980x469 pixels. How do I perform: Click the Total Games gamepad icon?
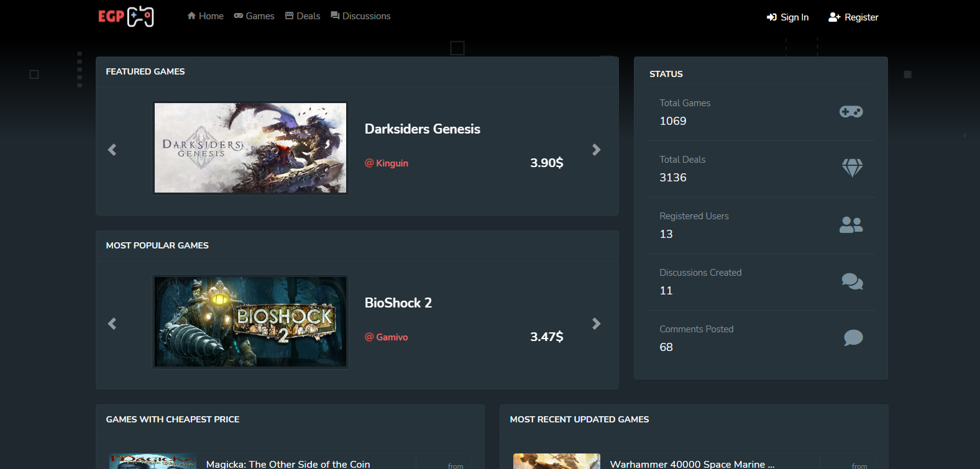tap(851, 112)
